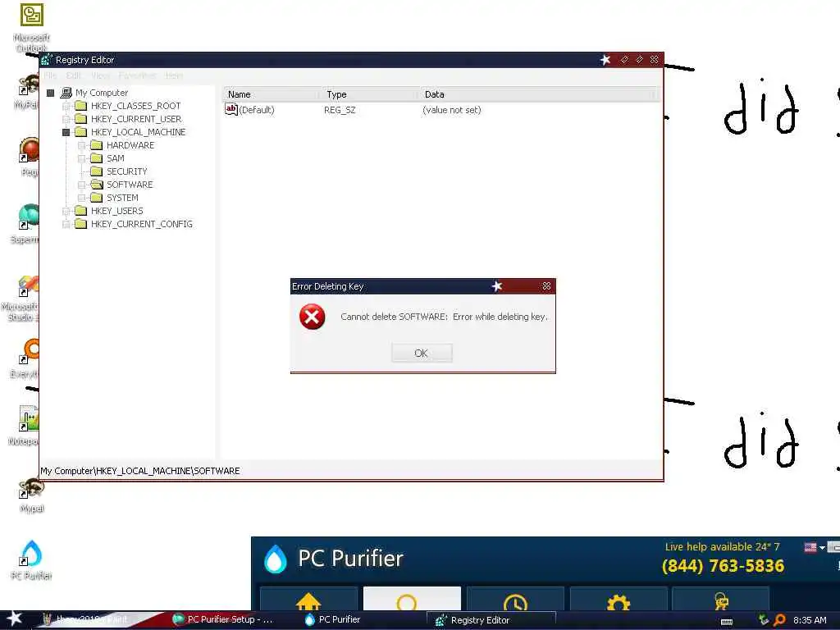
Task: Select the (value not set) data cell
Action: (452, 111)
